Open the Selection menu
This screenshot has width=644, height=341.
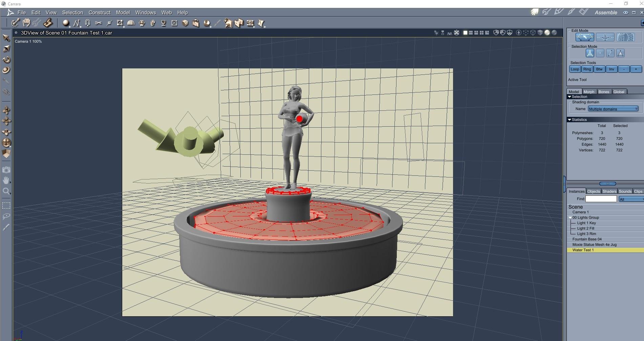coord(72,13)
